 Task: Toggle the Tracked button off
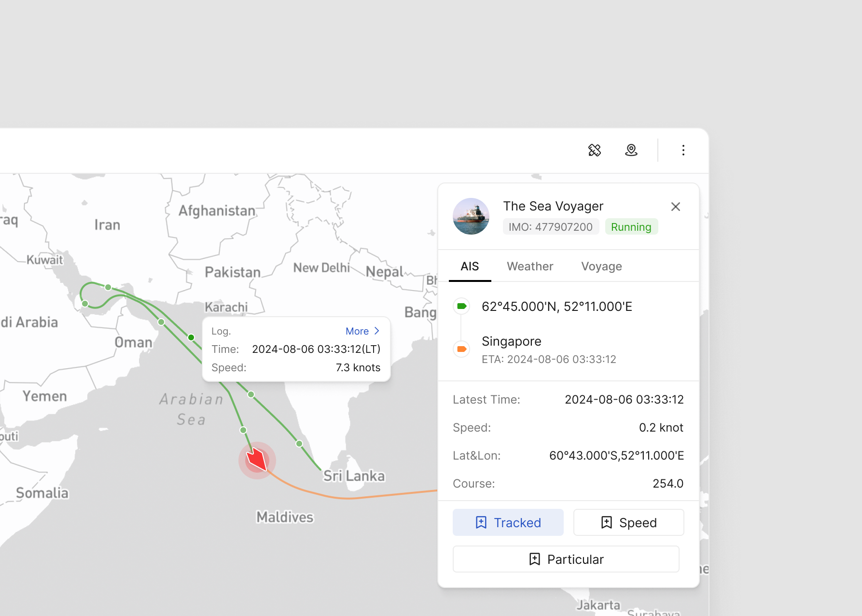pyautogui.click(x=508, y=522)
